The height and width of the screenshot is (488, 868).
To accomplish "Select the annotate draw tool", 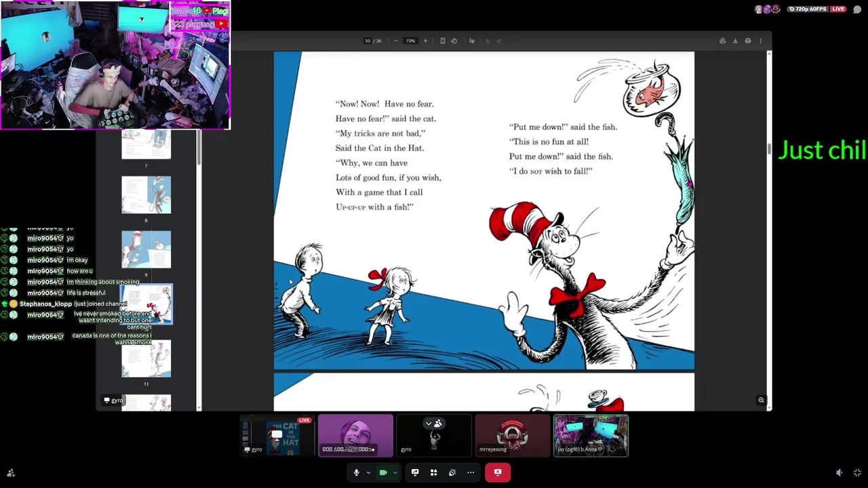I will click(x=472, y=41).
